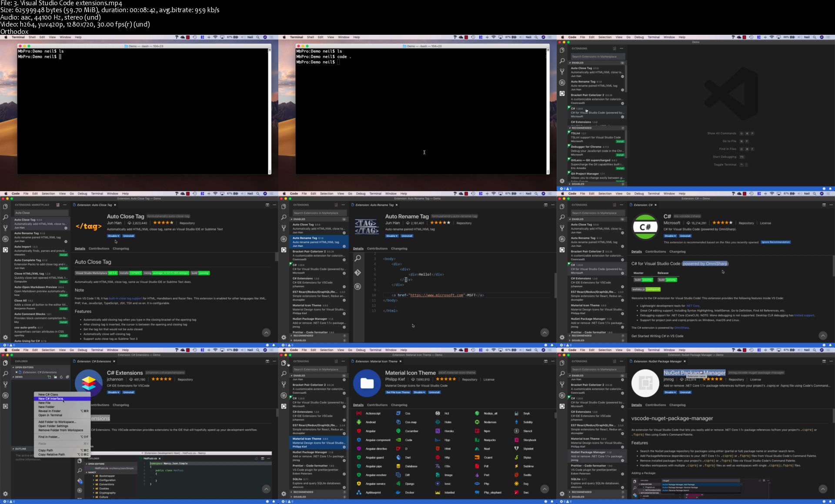Collapse ENABLED section in the Demo welcome window
The height and width of the screenshot is (504, 835).
point(597,63)
